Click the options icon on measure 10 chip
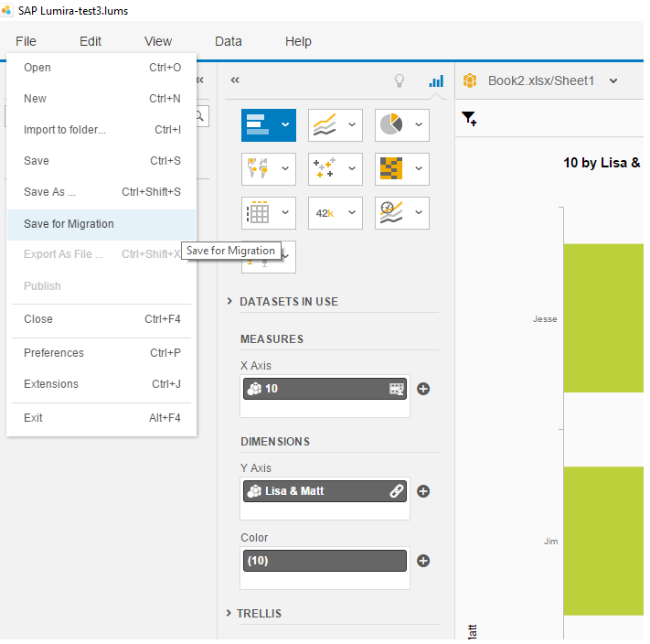 (x=396, y=389)
